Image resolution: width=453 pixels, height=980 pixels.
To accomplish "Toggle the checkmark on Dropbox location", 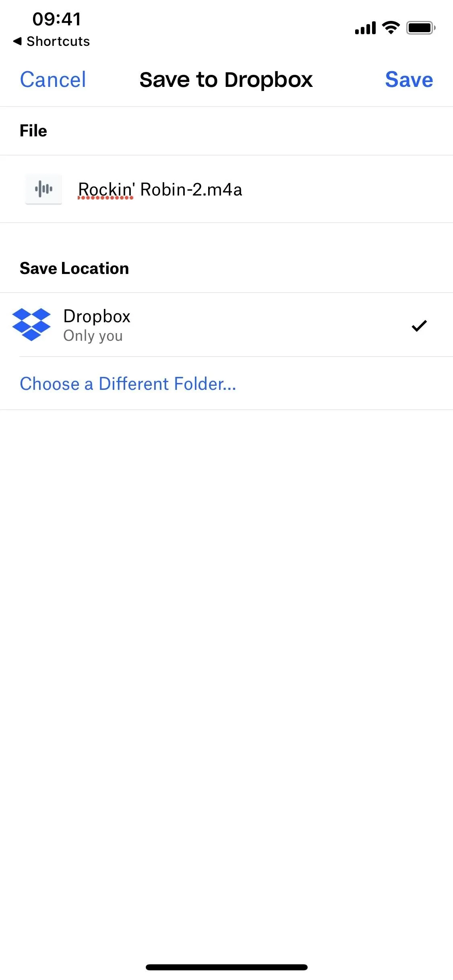I will [x=419, y=325].
